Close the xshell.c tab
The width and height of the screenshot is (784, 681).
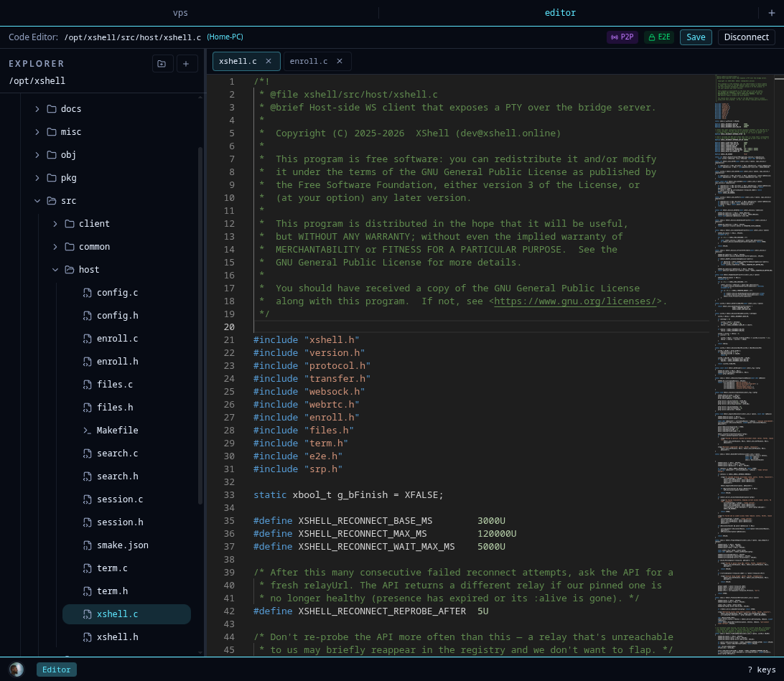269,61
